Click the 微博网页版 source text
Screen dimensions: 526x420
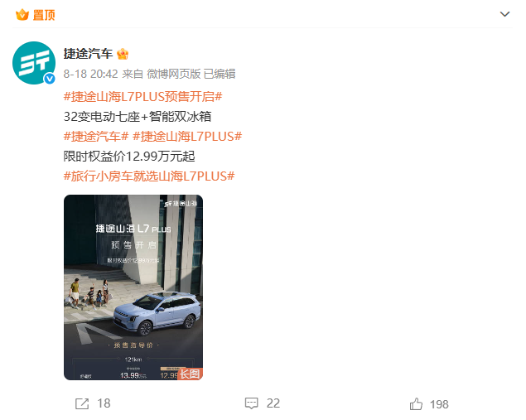174,74
